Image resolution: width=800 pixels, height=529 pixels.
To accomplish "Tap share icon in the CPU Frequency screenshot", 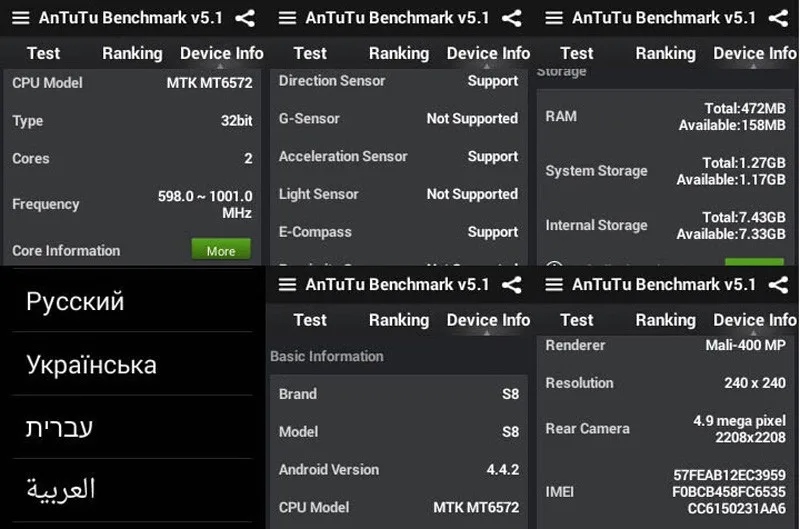I will (x=245, y=18).
